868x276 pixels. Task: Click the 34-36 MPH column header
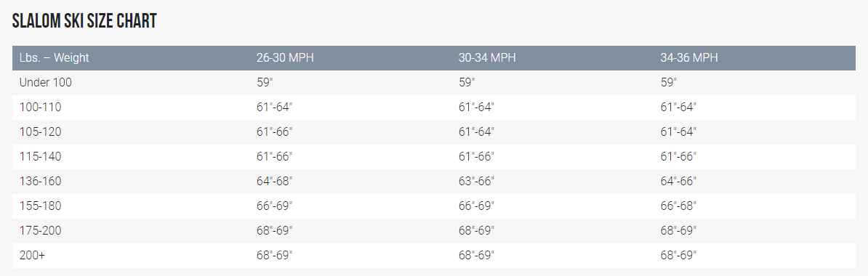[689, 57]
